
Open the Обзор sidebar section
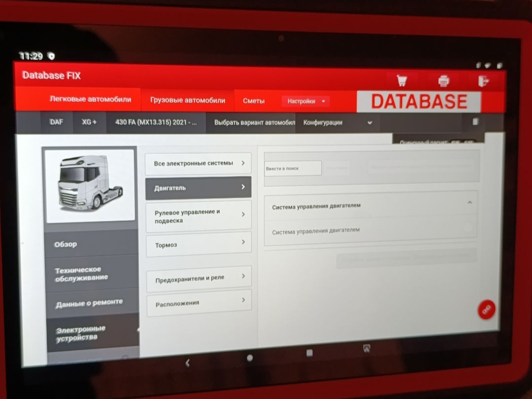[91, 244]
